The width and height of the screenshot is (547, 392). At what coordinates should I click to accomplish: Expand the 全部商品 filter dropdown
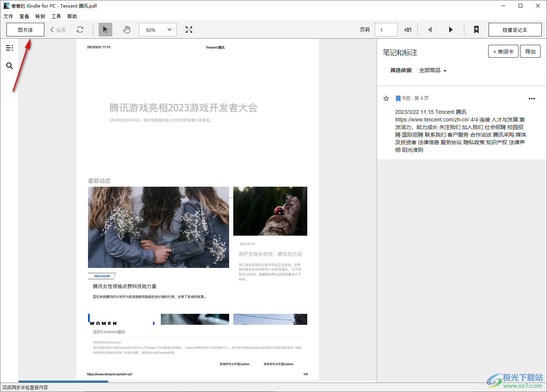pyautogui.click(x=433, y=70)
